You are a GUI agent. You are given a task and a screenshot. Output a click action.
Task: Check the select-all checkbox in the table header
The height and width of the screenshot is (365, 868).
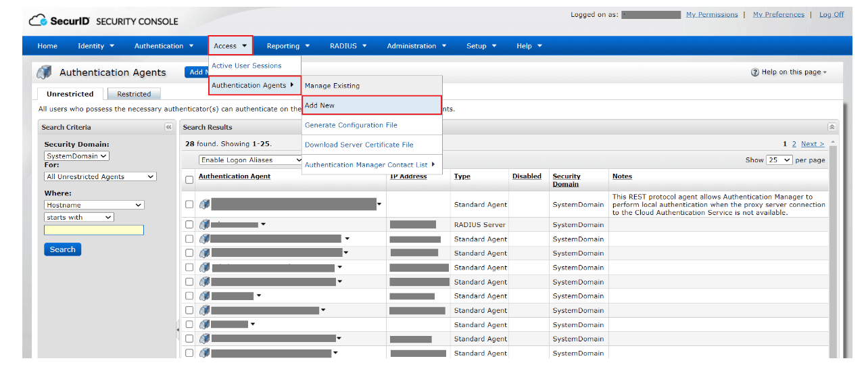tap(189, 179)
